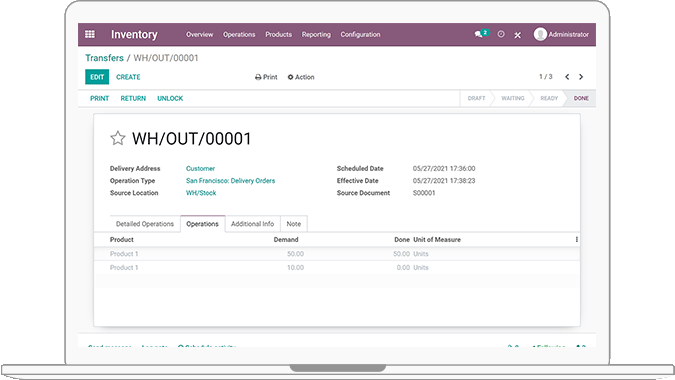The height and width of the screenshot is (380, 675).
Task: Select Product 1 row with demand 10.00
Action: [337, 268]
